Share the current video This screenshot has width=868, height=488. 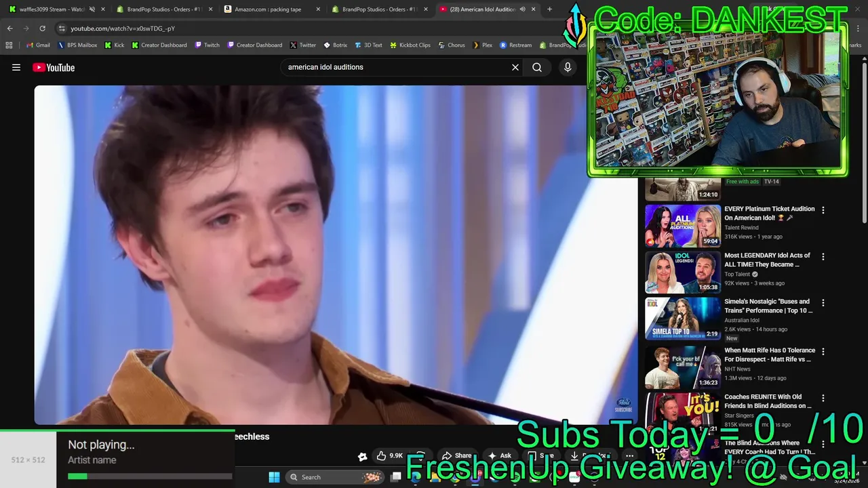(456, 455)
